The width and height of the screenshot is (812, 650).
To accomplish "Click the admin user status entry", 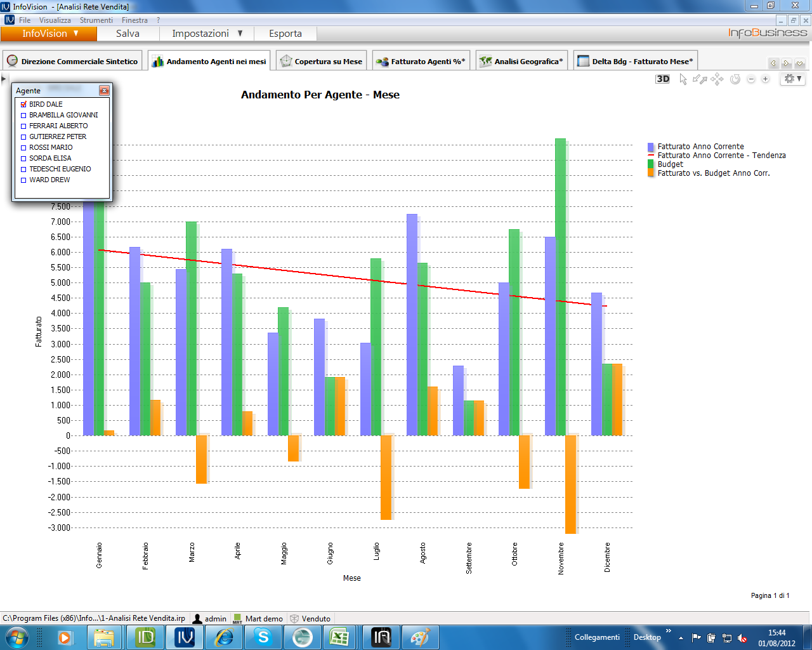I will click(x=210, y=618).
